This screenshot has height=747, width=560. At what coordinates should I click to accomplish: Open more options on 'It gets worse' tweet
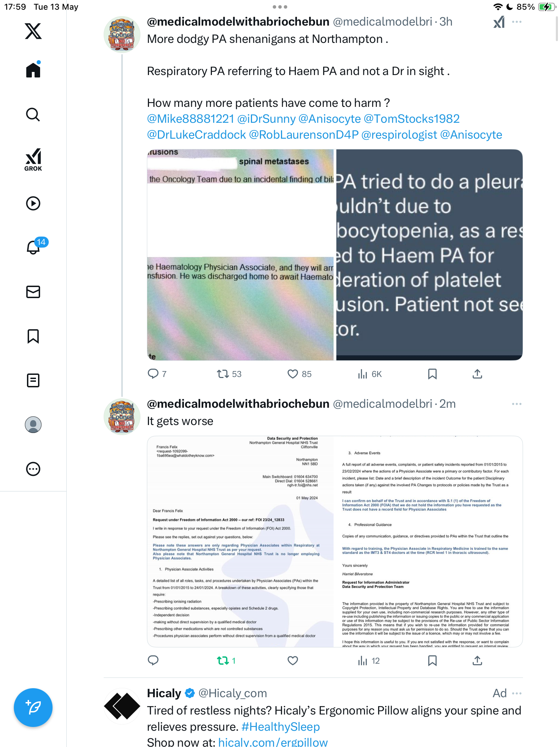coord(516,404)
